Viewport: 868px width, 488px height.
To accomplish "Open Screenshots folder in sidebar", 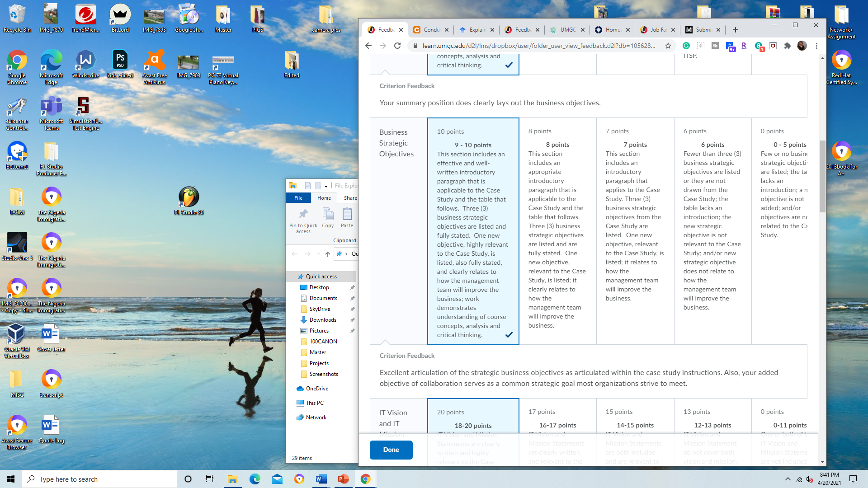I will [x=323, y=374].
